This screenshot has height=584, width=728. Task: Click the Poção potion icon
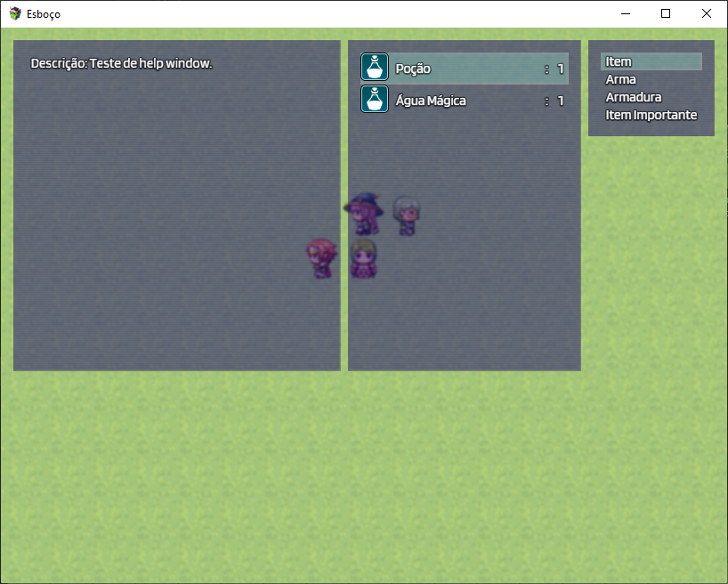375,68
